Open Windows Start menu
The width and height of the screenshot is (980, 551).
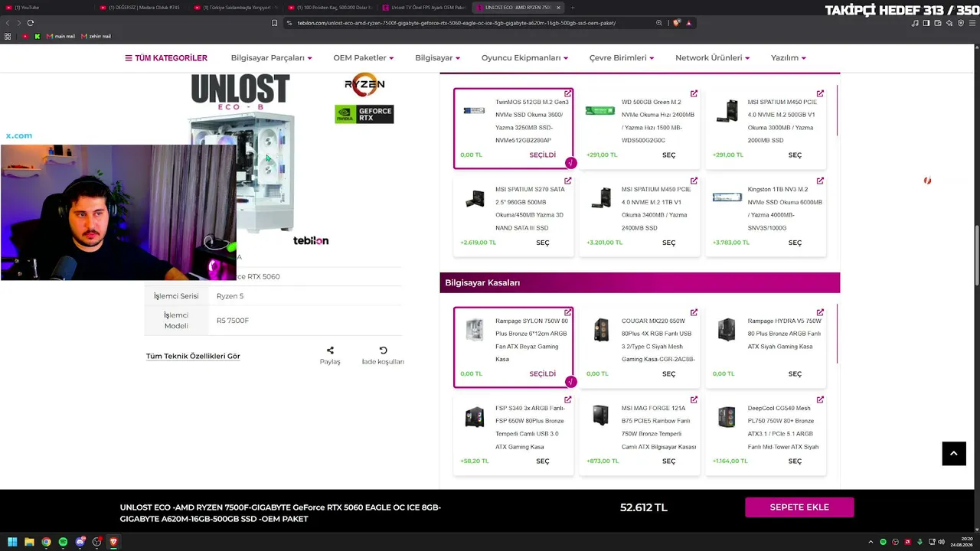coord(12,542)
